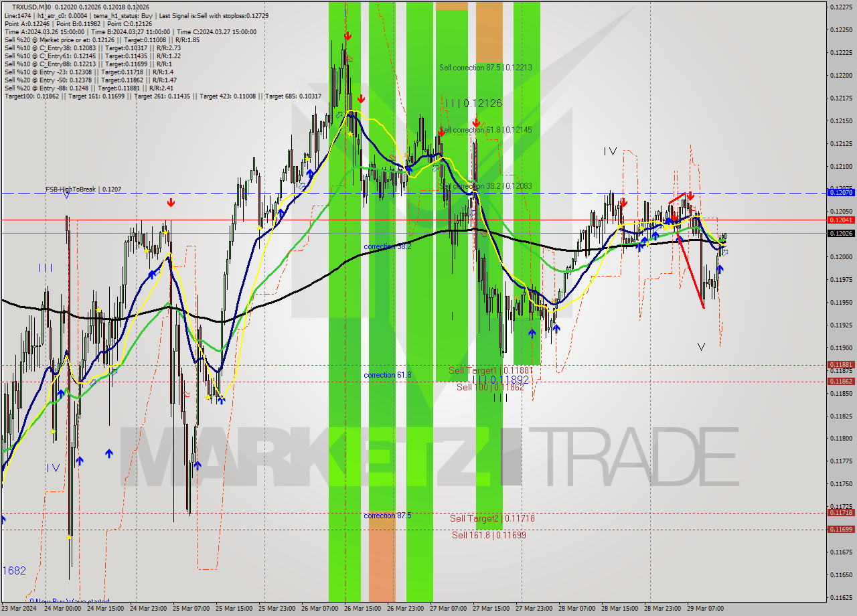Click the blue 'correction 61.8' label
The image size is (857, 616).
(387, 375)
